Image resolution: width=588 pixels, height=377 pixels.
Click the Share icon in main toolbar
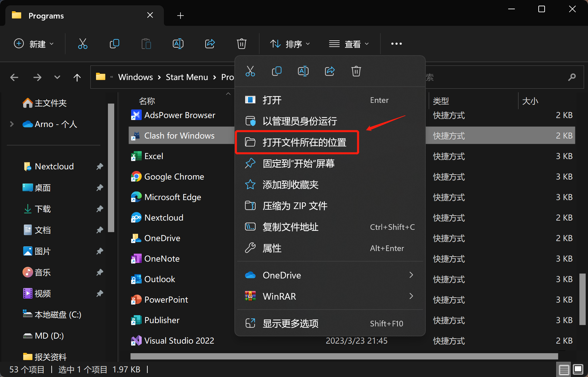click(x=210, y=44)
